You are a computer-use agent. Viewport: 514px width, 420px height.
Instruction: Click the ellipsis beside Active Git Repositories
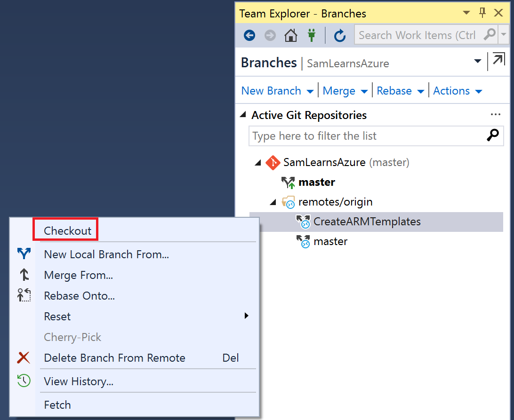point(495,115)
